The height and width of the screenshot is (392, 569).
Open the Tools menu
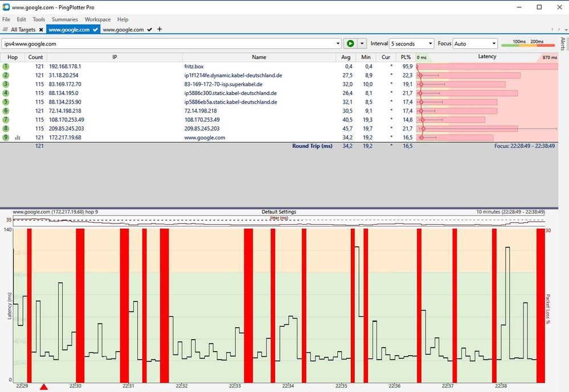tap(39, 19)
